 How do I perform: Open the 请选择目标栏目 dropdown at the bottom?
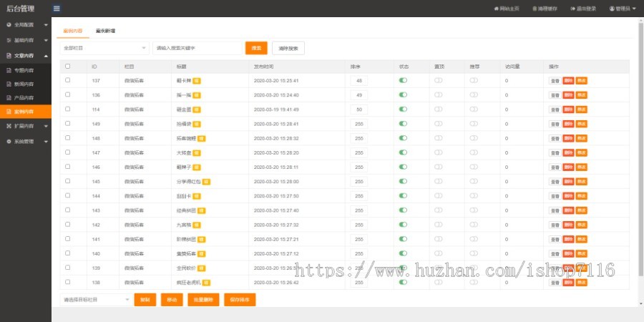pos(94,299)
